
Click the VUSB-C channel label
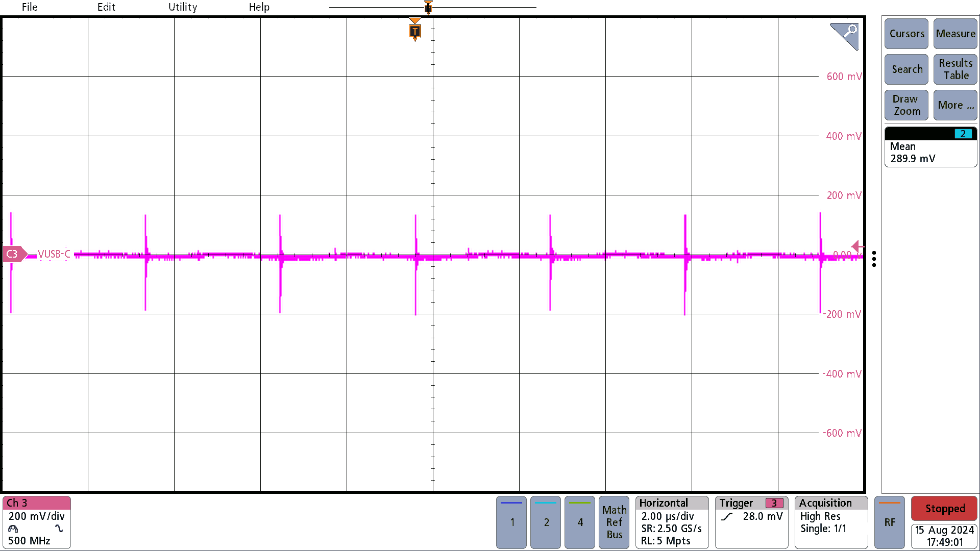[54, 254]
